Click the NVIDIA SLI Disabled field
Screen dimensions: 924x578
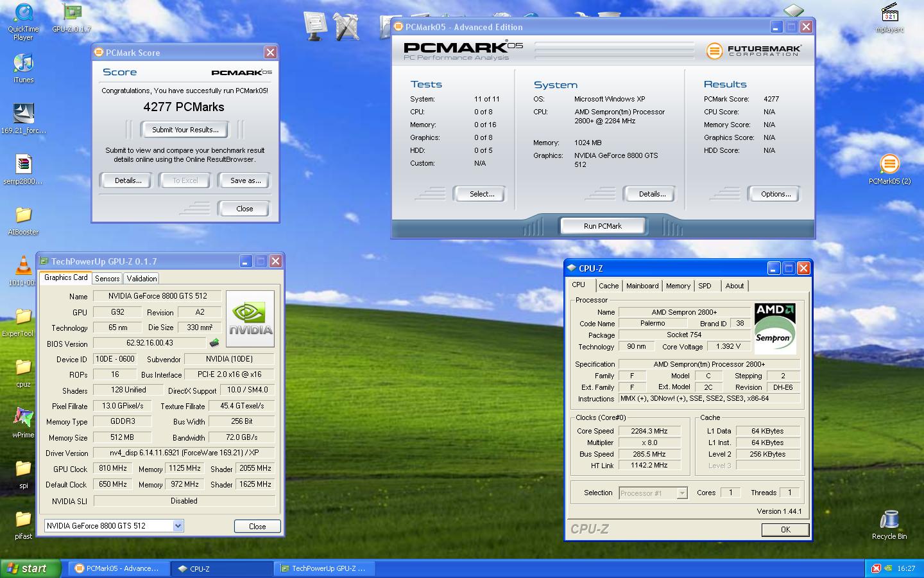(184, 501)
